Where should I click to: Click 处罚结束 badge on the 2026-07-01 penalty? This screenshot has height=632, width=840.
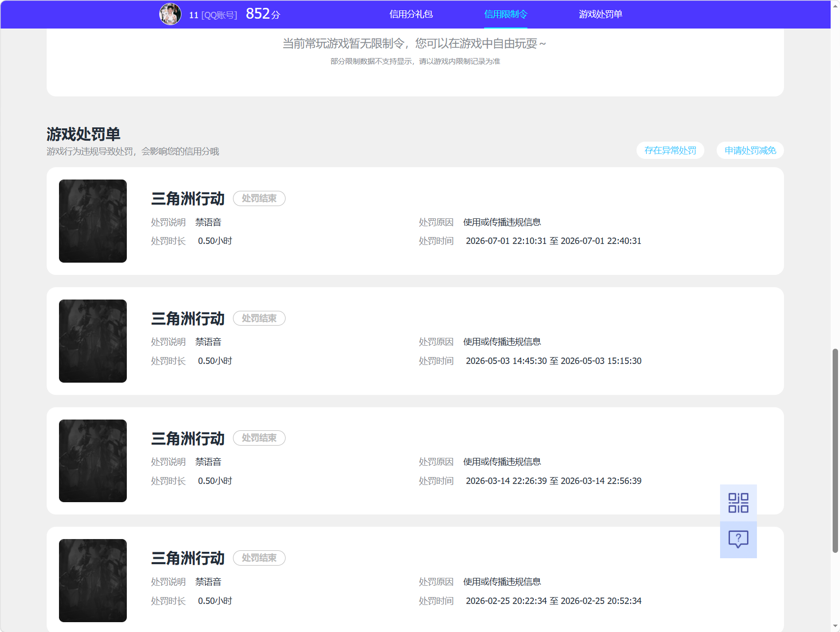pyautogui.click(x=259, y=198)
